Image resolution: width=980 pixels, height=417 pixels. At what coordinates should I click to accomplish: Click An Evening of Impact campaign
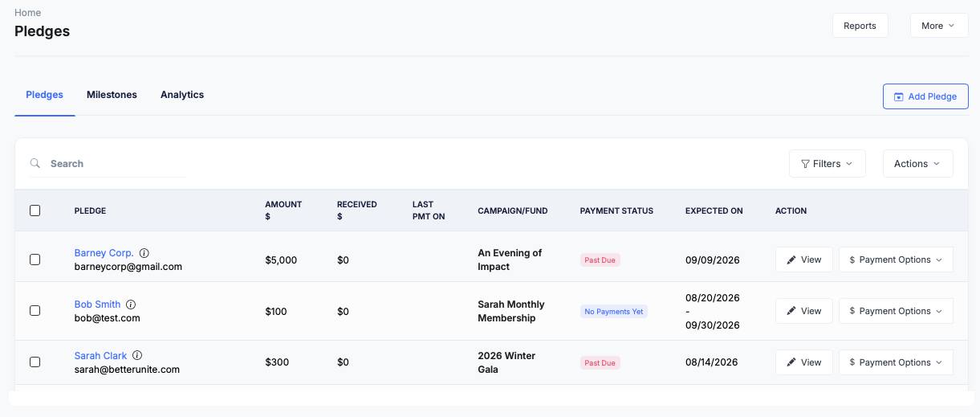(510, 260)
